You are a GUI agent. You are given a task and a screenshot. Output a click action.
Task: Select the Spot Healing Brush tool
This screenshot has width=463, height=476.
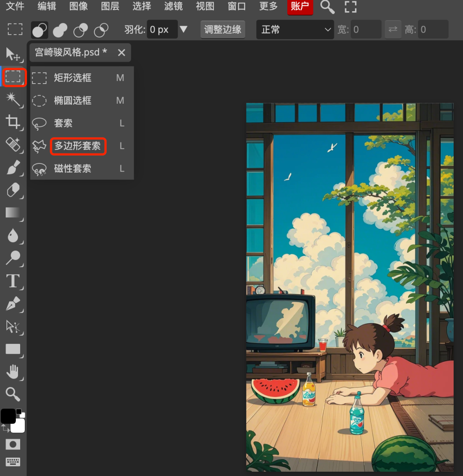pos(13,145)
